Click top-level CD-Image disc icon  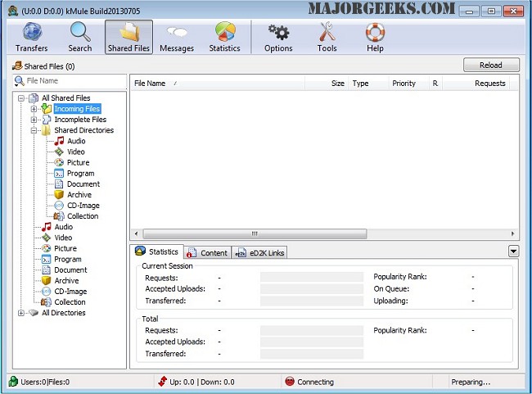coord(47,292)
